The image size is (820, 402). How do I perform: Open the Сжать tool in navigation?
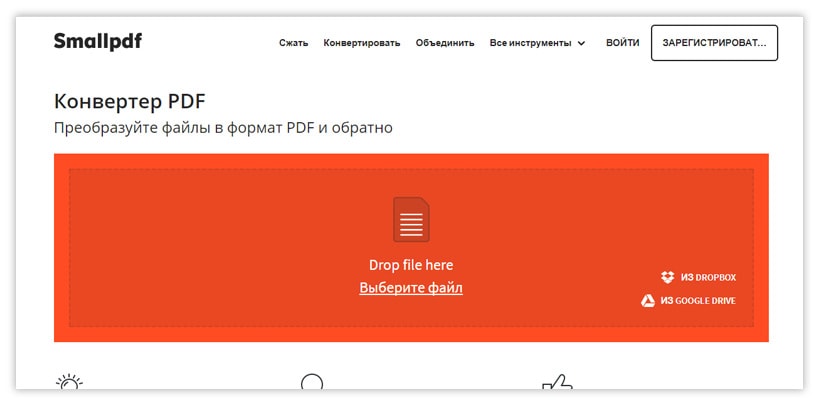tap(293, 43)
